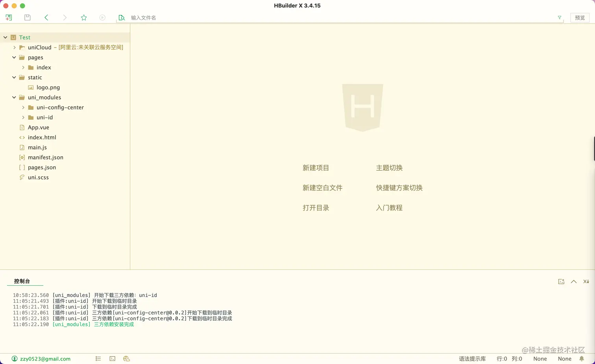Viewport: 595px width, 364px height.
Task: Click 新建空白文件 link
Action: click(322, 188)
